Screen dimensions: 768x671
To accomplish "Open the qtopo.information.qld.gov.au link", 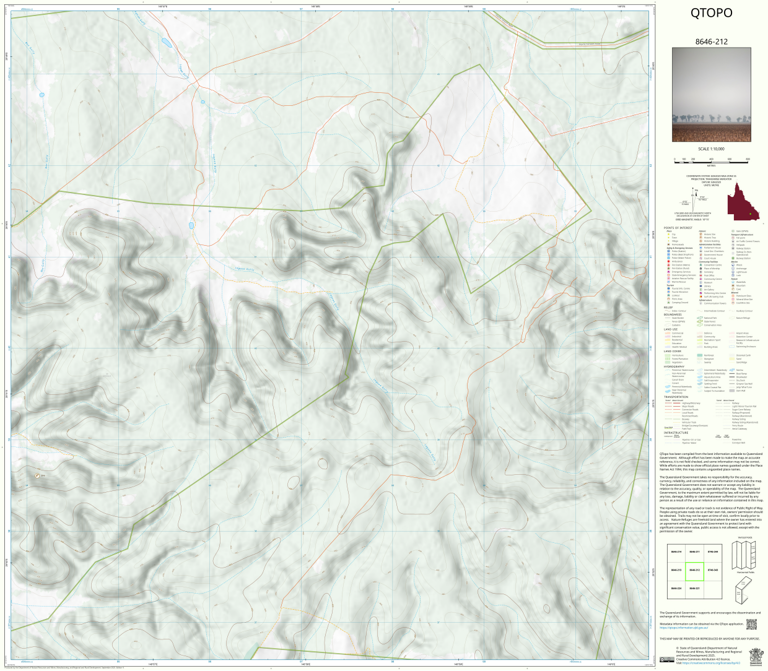I will (682, 627).
